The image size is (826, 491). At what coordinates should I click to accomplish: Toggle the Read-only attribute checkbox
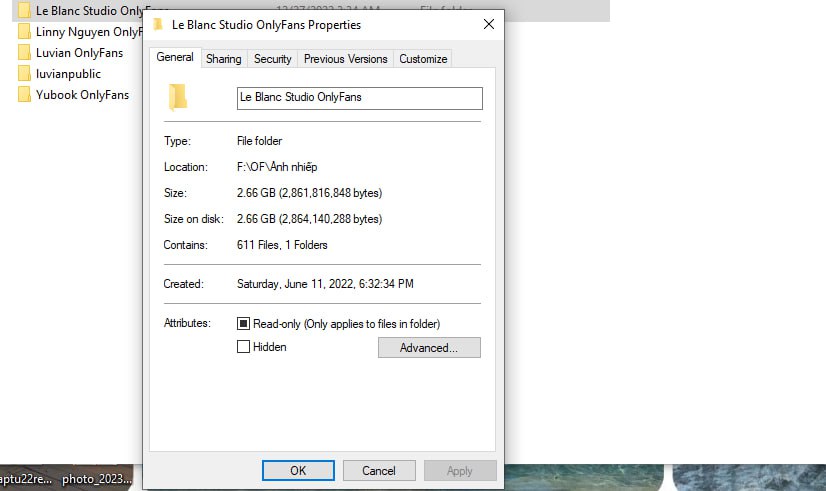pos(243,323)
